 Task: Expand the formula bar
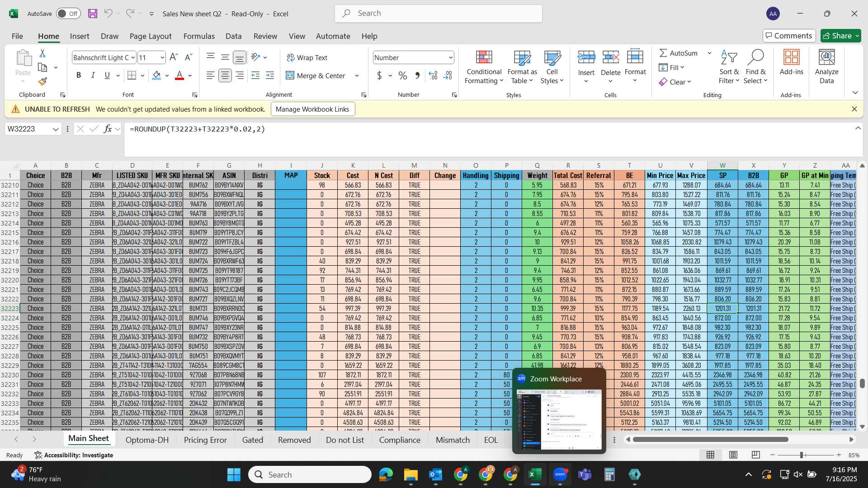(x=858, y=128)
